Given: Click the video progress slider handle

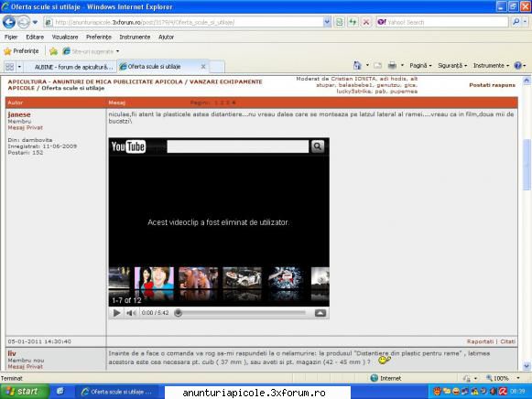Looking at the screenshot, I should coord(179,313).
